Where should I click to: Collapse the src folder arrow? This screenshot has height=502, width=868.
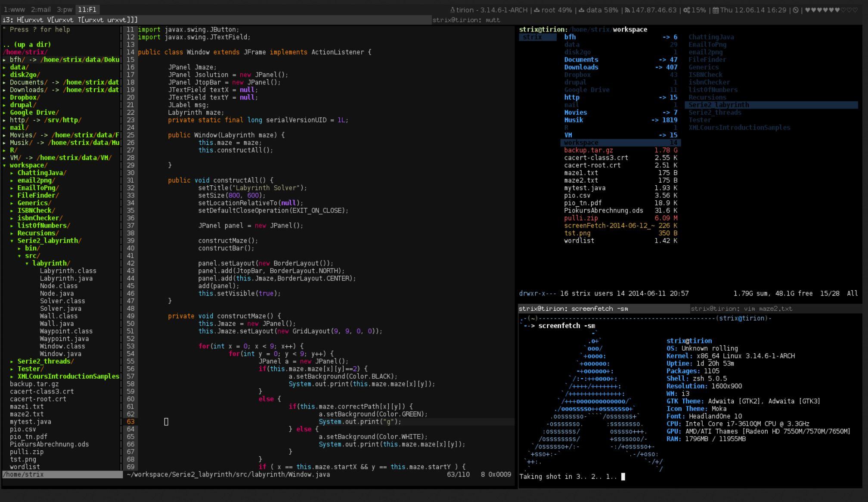click(20, 256)
